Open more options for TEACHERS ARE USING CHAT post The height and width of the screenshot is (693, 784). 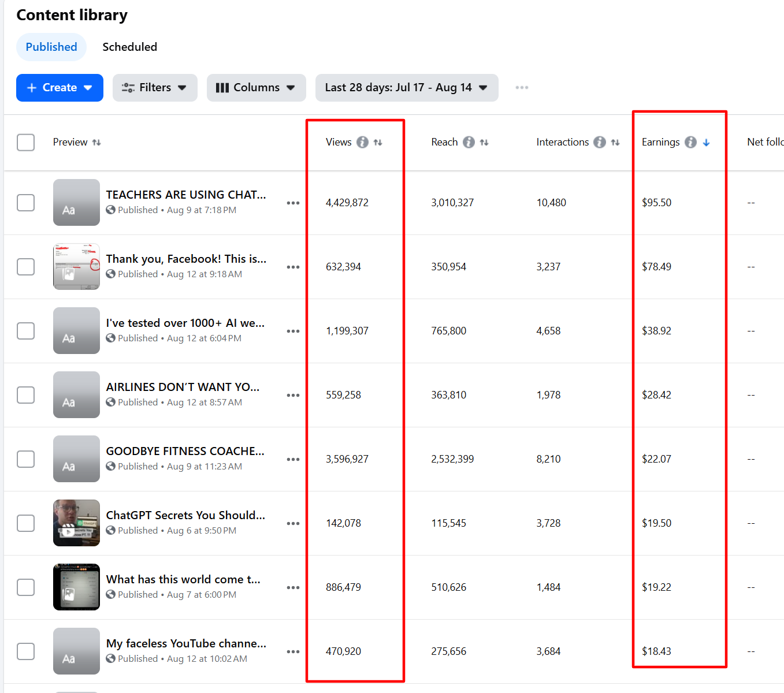point(293,203)
